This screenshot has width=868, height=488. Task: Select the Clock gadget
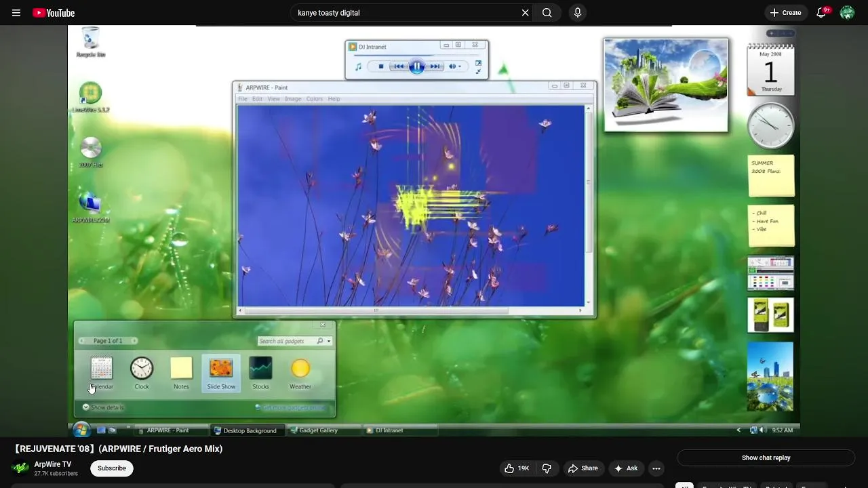click(x=142, y=373)
